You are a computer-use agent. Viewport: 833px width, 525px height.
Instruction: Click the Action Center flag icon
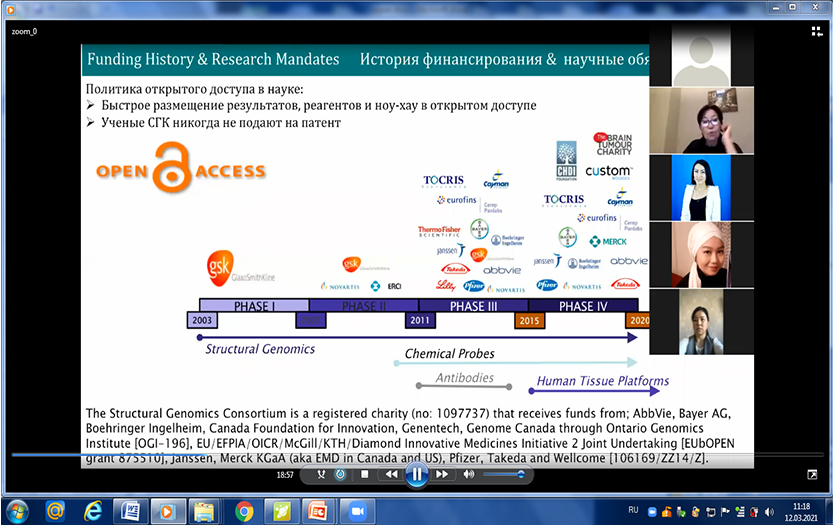[725, 512]
